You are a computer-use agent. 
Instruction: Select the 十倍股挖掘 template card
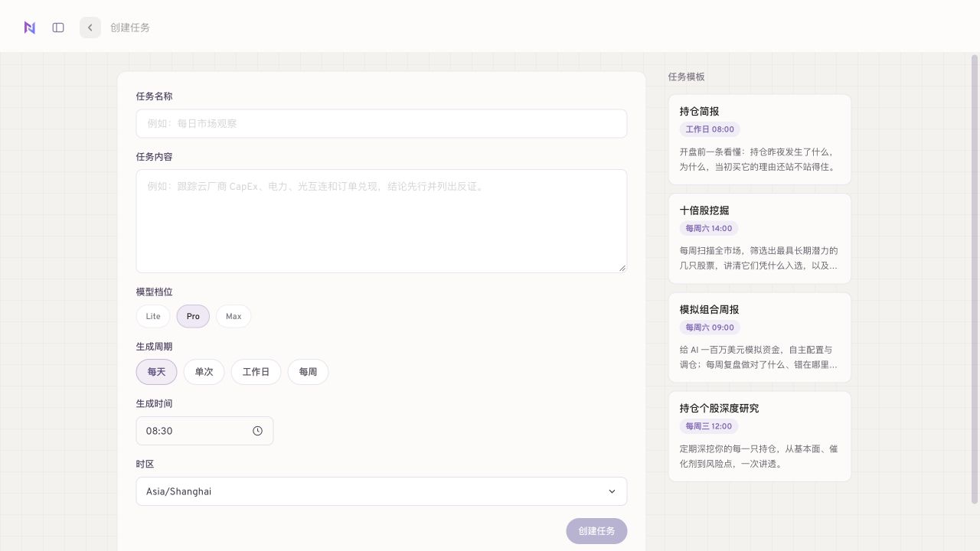coord(759,238)
